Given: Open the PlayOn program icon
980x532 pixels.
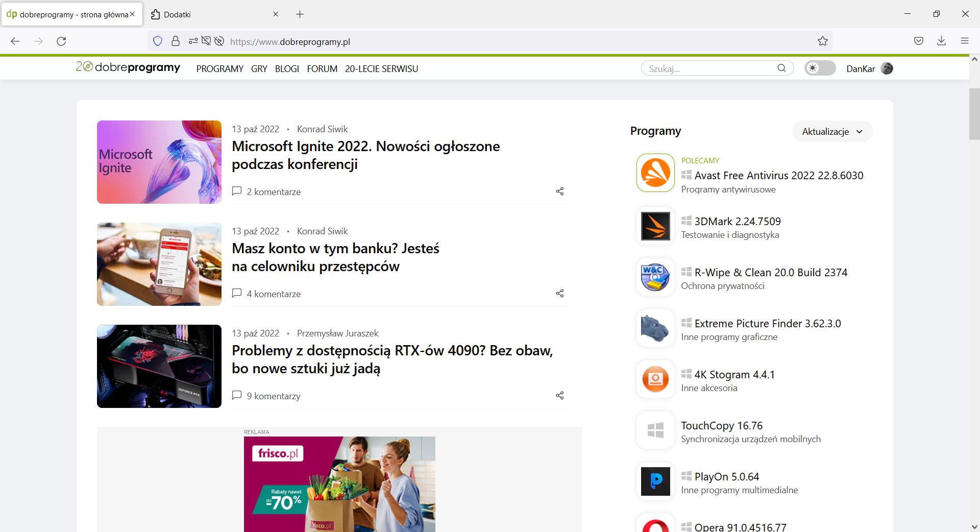Looking at the screenshot, I should (655, 481).
